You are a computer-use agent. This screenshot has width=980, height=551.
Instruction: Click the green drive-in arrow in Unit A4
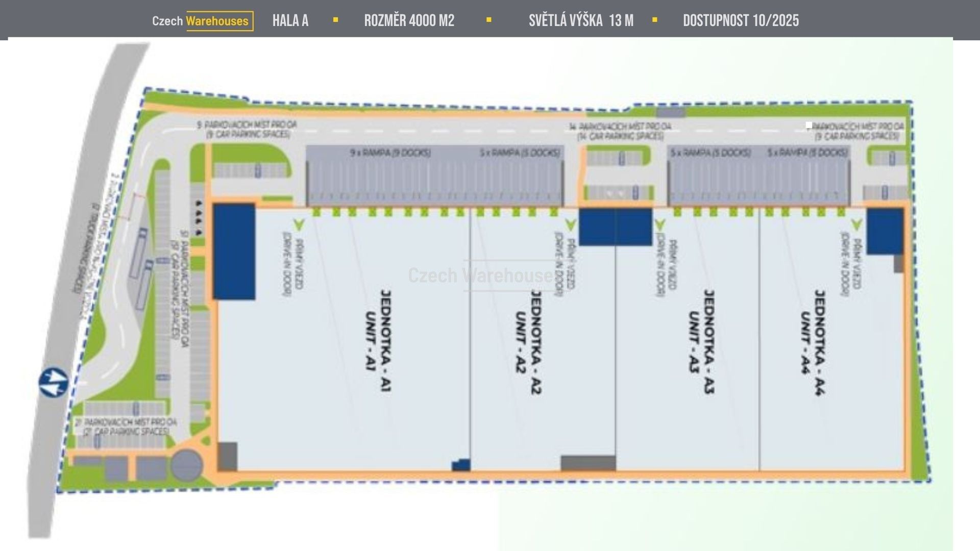[x=856, y=224]
